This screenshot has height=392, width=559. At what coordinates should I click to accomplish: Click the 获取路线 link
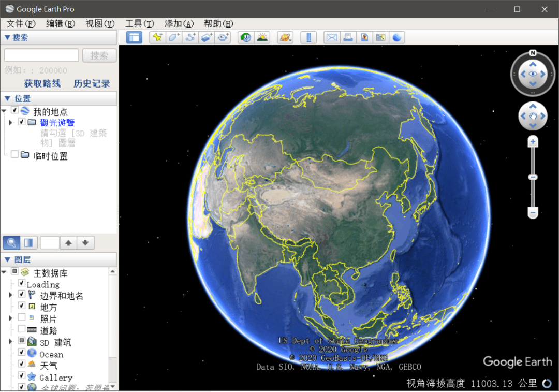coord(42,83)
